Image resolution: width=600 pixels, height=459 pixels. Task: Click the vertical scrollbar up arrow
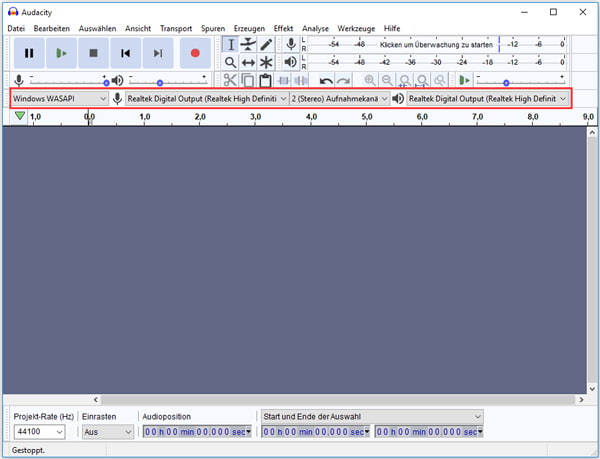pyautogui.click(x=592, y=133)
